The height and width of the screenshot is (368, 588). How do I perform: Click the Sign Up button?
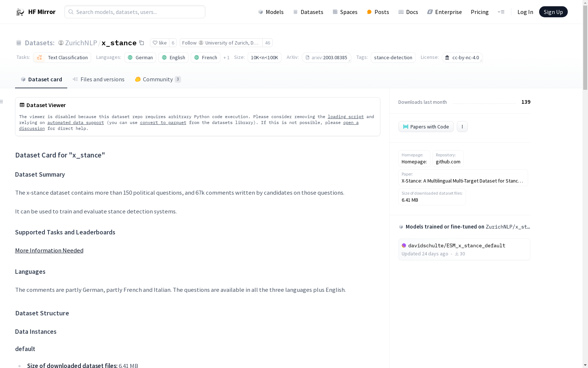(553, 12)
